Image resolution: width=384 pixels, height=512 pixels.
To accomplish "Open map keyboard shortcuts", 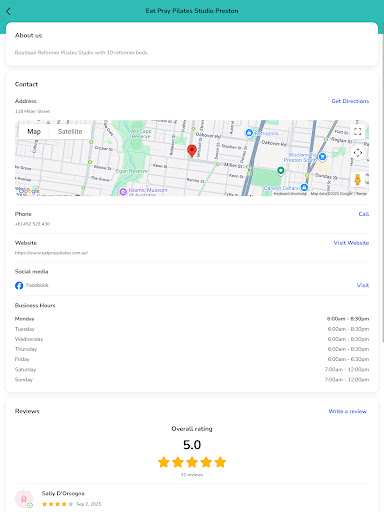I will [x=290, y=193].
